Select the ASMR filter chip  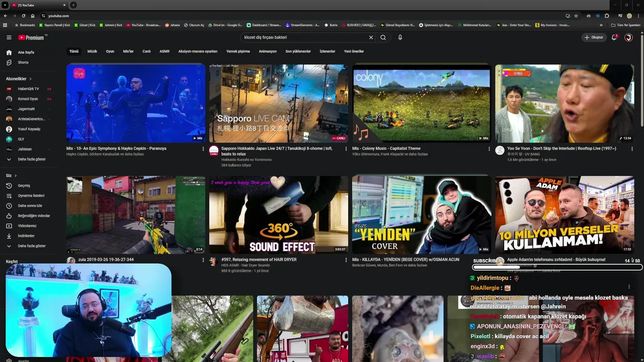(x=165, y=51)
